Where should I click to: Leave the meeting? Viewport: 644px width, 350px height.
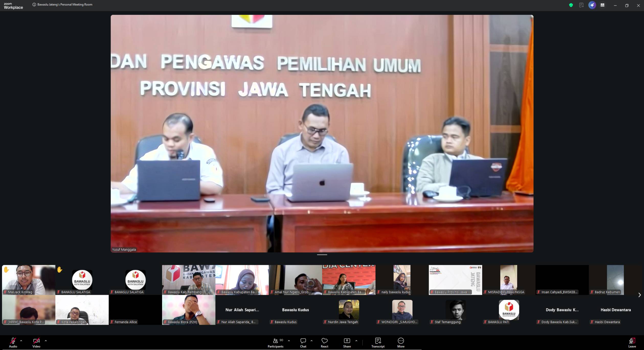tap(632, 343)
